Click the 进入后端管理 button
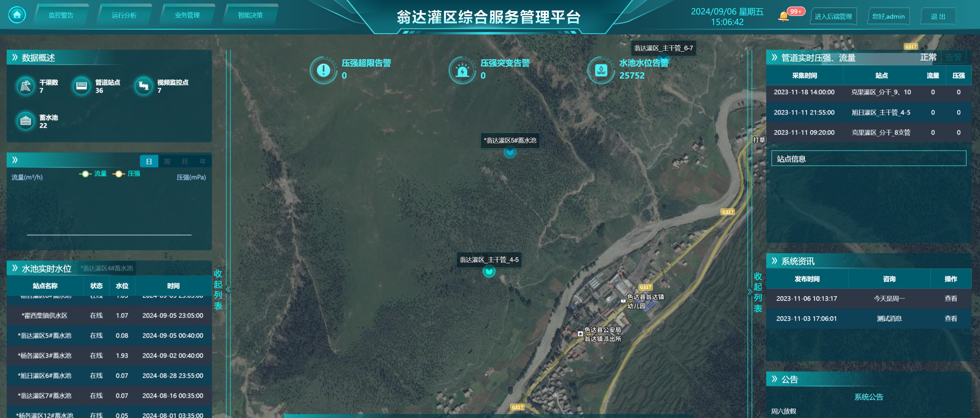Viewport: 980px width, 418px height. (833, 16)
